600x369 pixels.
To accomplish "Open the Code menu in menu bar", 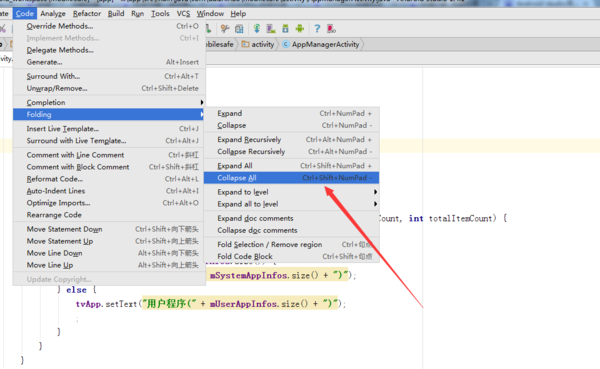I will point(24,13).
